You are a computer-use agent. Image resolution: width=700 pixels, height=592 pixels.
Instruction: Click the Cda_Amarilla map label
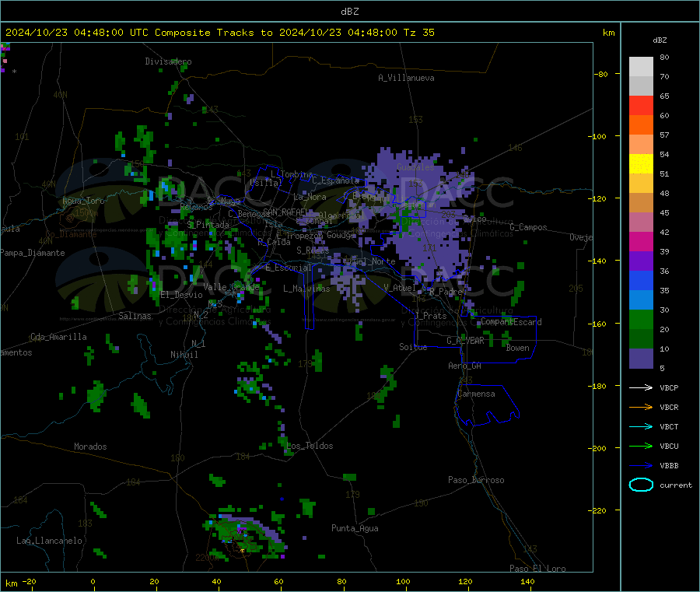click(58, 337)
